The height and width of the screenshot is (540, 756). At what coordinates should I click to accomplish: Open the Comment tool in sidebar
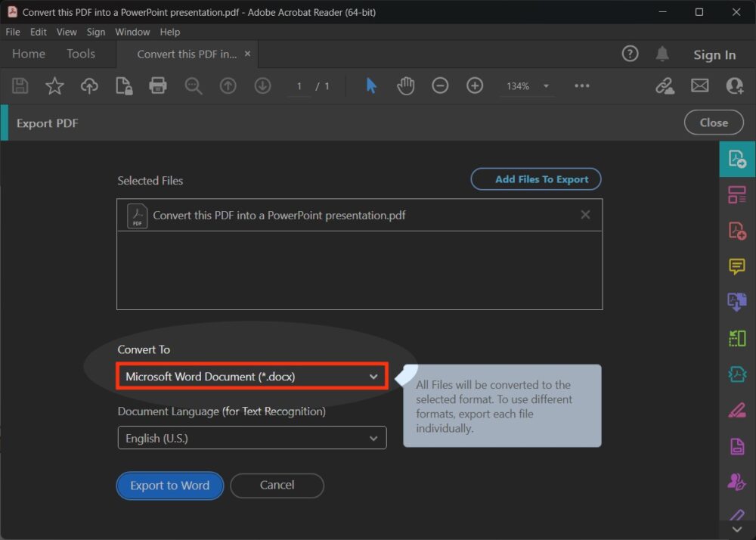[736, 266]
